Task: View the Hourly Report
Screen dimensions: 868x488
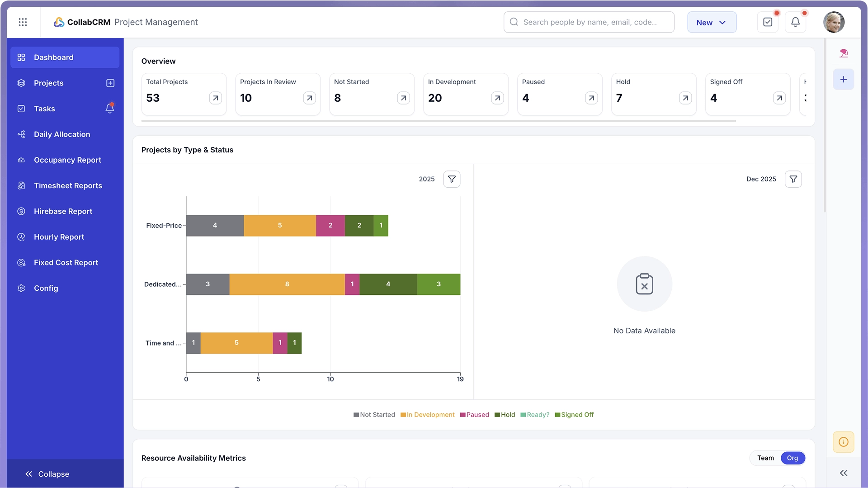Action: 59,237
